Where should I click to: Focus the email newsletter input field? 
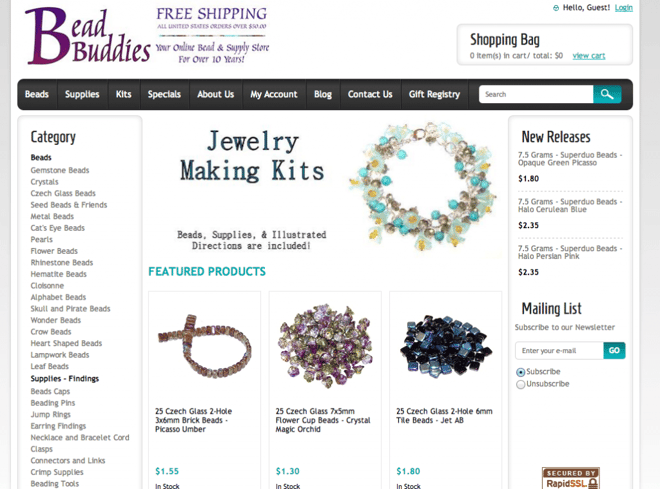[559, 351]
